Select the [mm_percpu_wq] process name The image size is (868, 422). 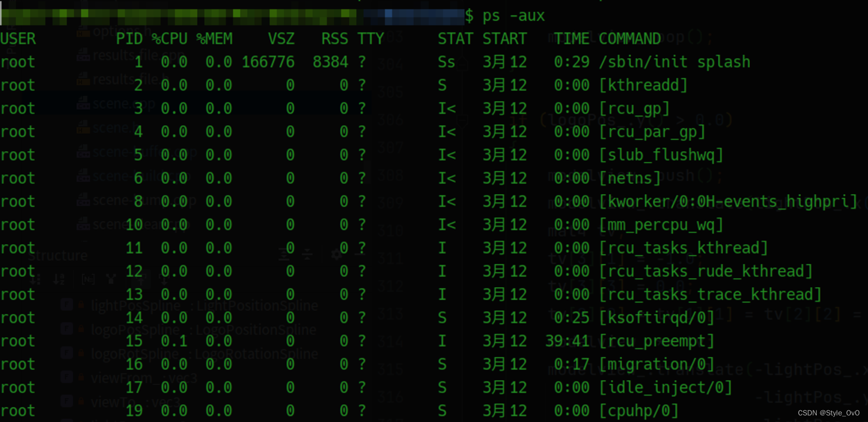click(661, 225)
